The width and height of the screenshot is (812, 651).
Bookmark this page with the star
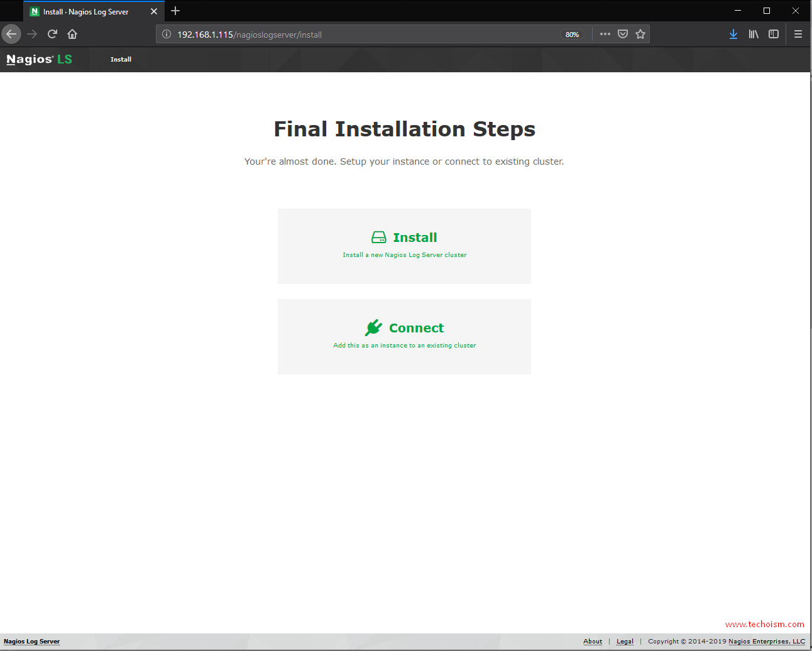(x=640, y=34)
